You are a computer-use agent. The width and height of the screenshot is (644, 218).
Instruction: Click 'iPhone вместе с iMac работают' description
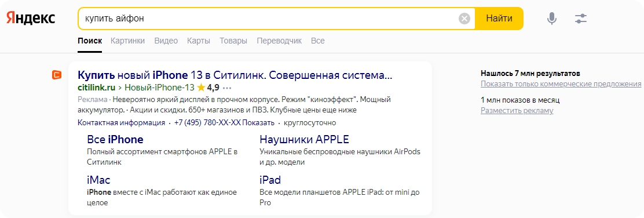pos(162,198)
